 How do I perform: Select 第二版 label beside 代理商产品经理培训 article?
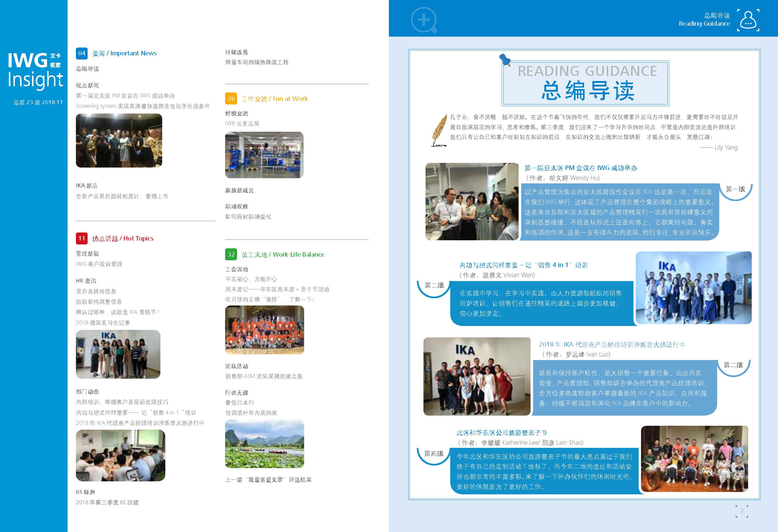point(734,365)
